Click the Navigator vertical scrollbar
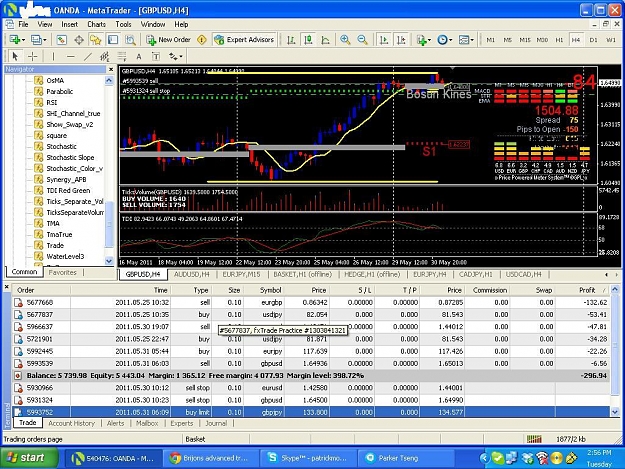Viewport: 625px width, 469px height. (x=109, y=171)
